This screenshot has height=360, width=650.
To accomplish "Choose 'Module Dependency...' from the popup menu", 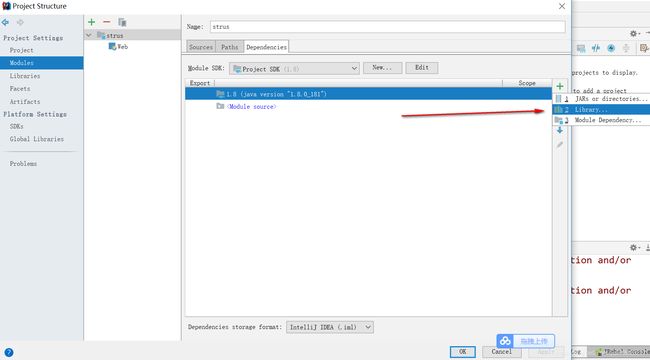I will [601, 120].
